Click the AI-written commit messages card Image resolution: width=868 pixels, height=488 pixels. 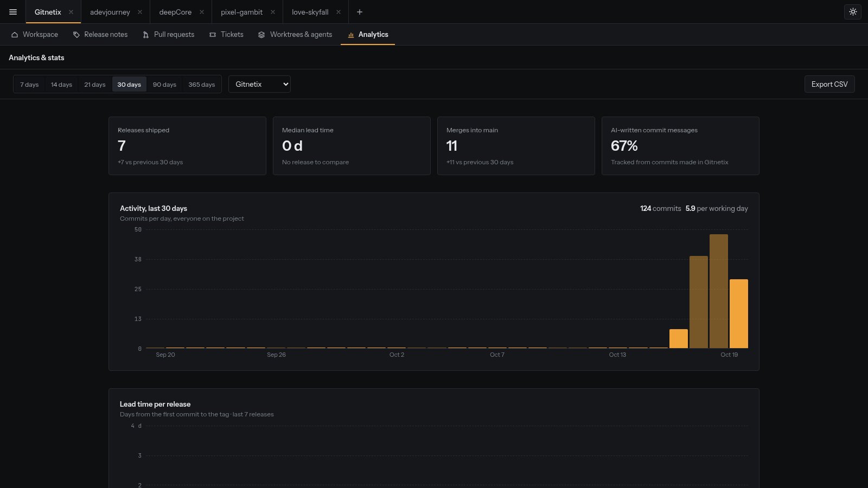pyautogui.click(x=680, y=146)
